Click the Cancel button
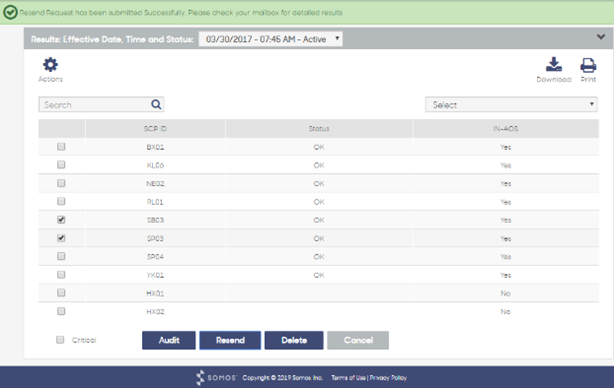This screenshot has width=614, height=388. (x=358, y=340)
